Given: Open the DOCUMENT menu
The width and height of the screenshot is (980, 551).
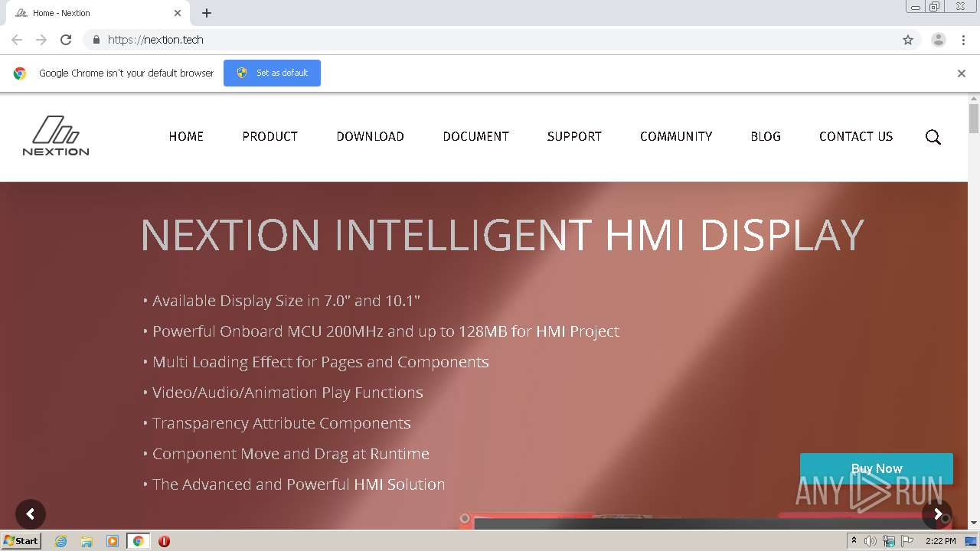Looking at the screenshot, I should point(476,136).
